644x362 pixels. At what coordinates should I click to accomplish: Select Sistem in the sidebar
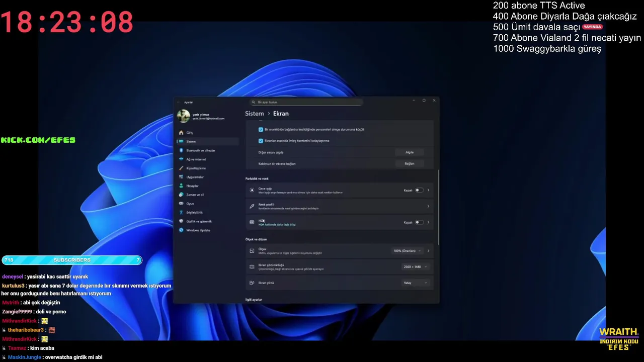pyautogui.click(x=207, y=142)
